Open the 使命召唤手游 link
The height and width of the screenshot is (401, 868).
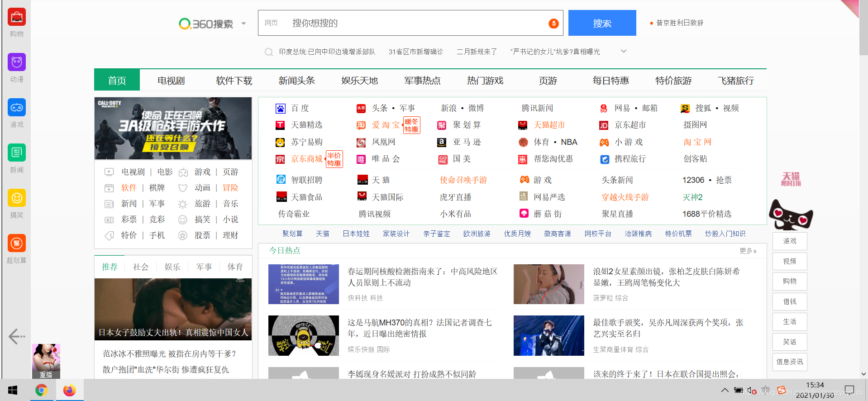(x=463, y=180)
